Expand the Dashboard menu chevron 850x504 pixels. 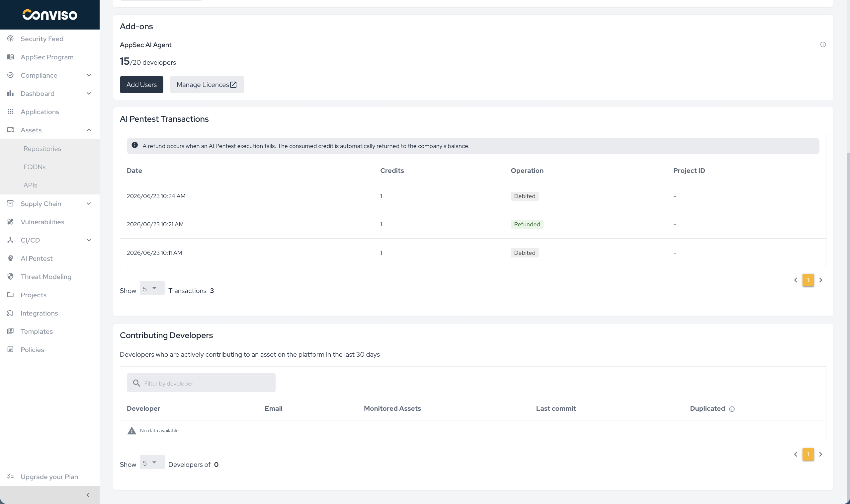(x=89, y=94)
